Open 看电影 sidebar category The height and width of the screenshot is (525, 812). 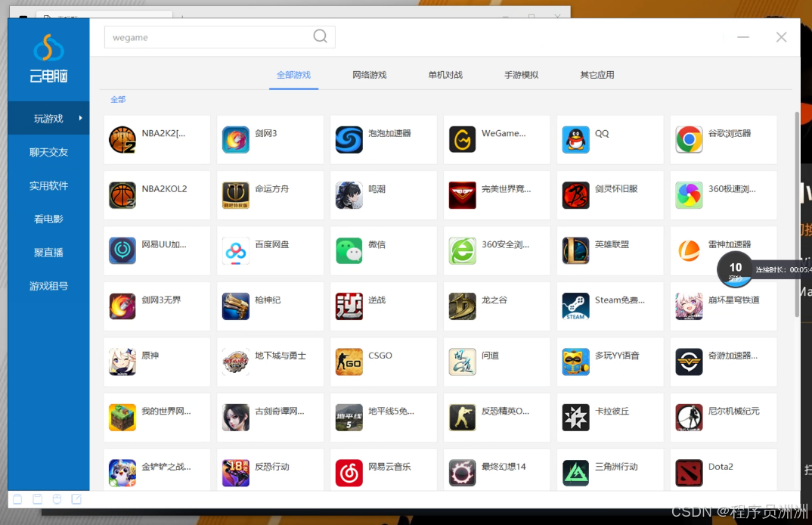pyautogui.click(x=48, y=219)
